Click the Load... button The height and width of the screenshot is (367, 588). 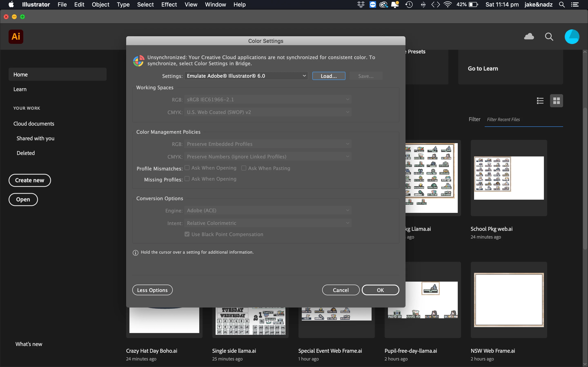(x=329, y=76)
